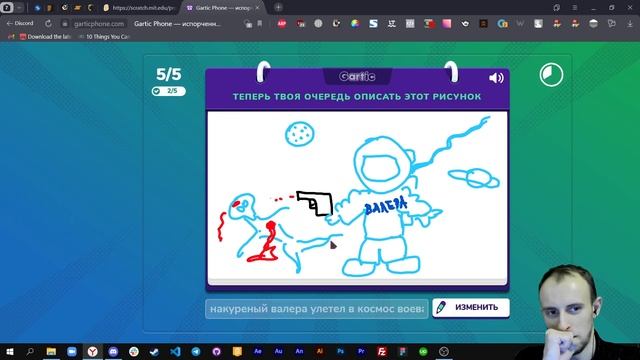Click the ИЗМЕНИТЬ button
The height and width of the screenshot is (360, 640).
471,307
